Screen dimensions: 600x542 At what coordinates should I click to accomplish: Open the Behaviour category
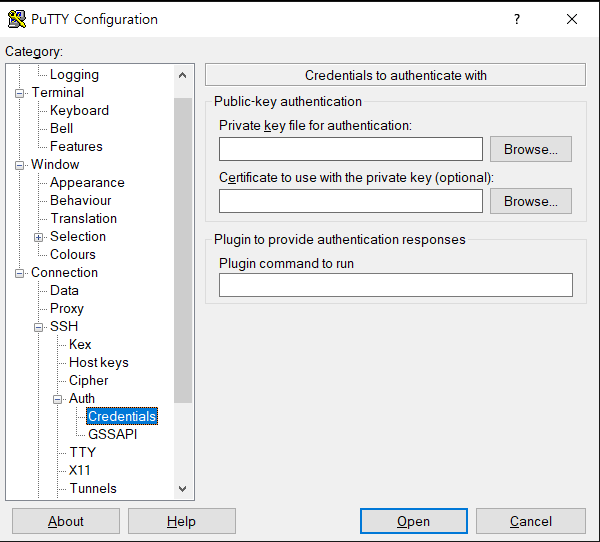[80, 200]
